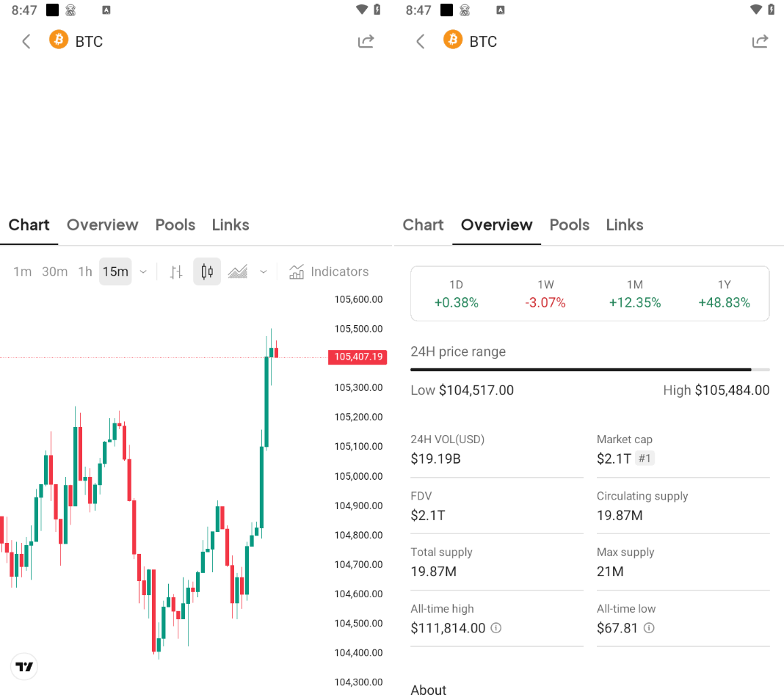Viewport: 784px width, 697px height.
Task: Tap current price label 105,407.19
Action: point(357,357)
